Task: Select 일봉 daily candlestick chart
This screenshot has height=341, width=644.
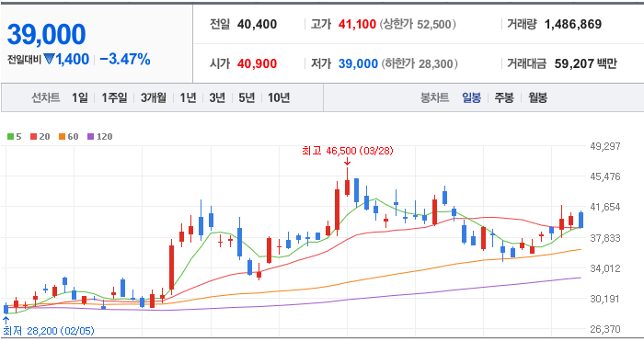Action: (x=471, y=97)
